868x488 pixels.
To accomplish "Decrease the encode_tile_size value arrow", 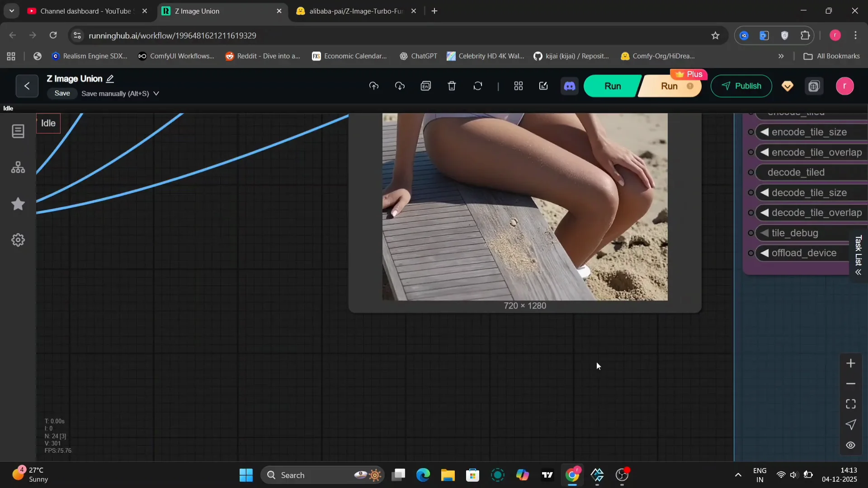I will (764, 132).
